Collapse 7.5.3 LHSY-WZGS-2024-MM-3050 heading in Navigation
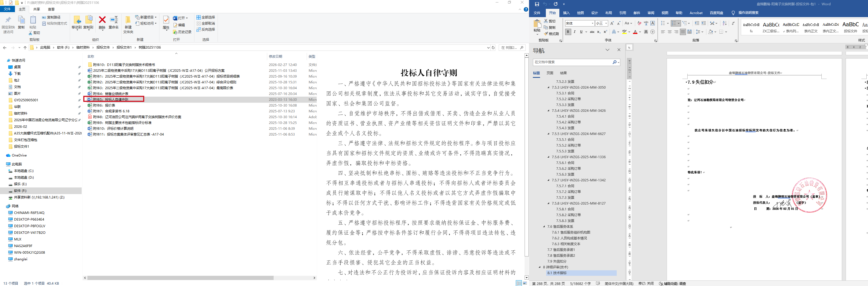 coord(549,87)
